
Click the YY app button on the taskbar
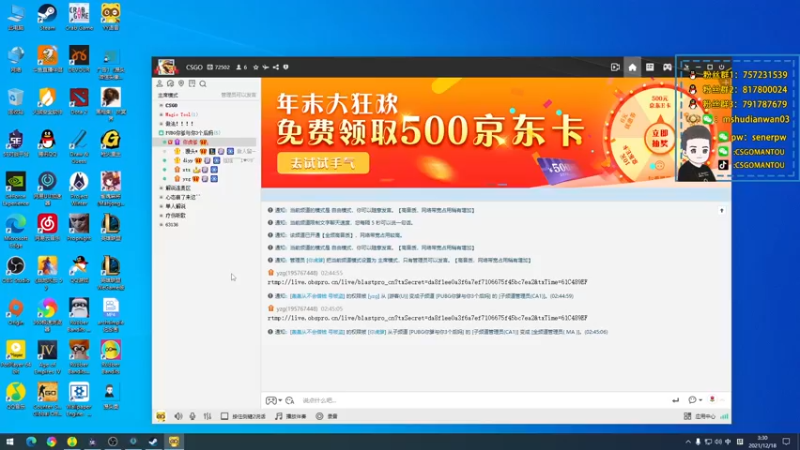point(174,442)
